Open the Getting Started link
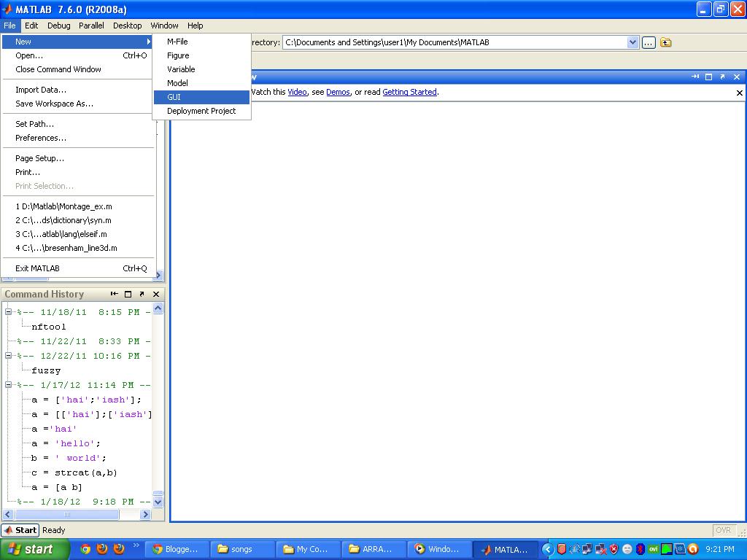 click(x=410, y=93)
